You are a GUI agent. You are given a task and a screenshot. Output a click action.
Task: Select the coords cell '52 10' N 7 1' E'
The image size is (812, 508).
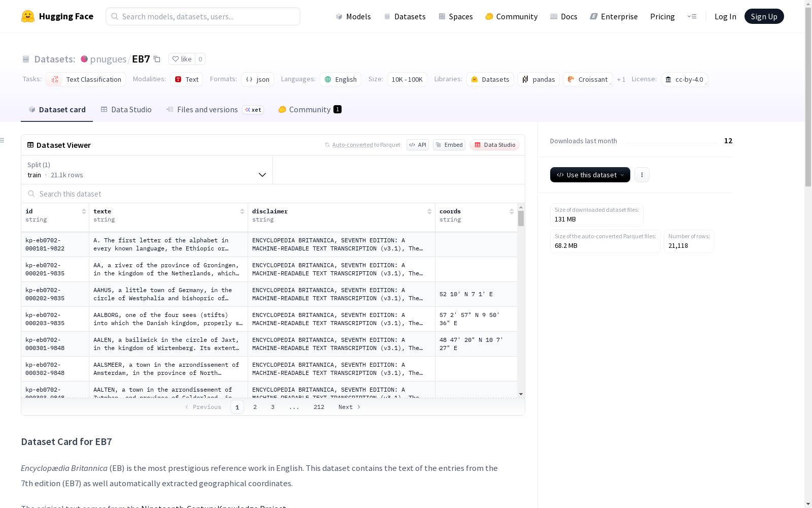pos(476,294)
